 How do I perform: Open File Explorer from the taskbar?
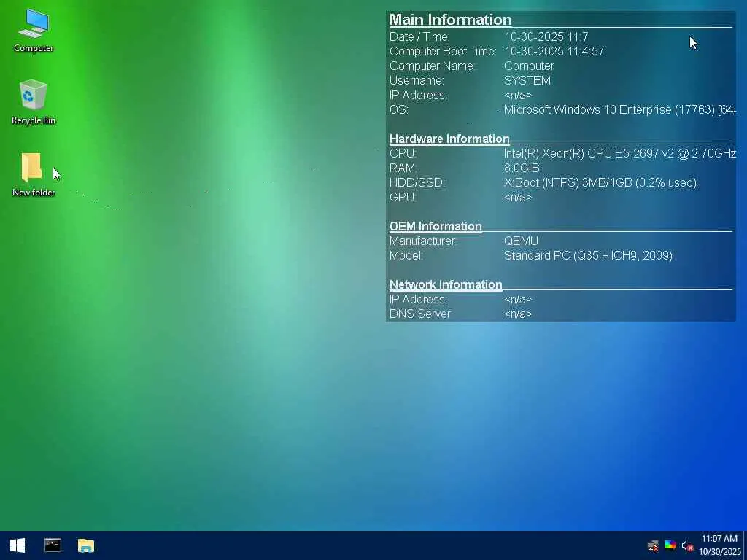coord(86,545)
